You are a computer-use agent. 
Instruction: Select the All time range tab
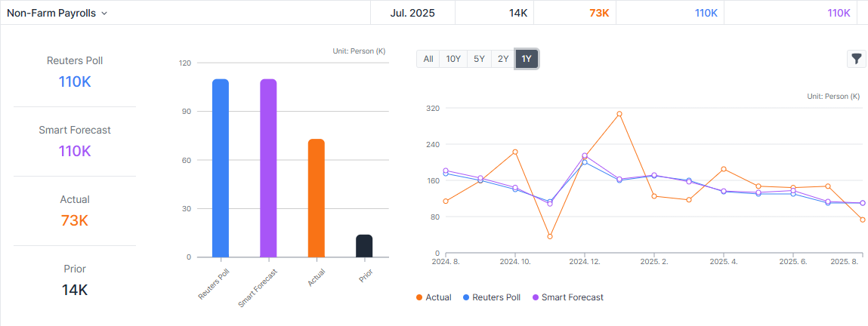tap(428, 59)
